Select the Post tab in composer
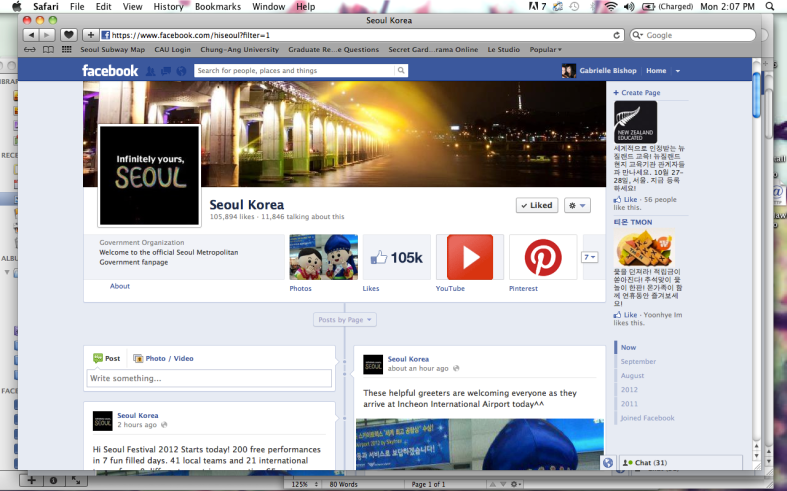This screenshot has height=491, width=787. (106, 358)
